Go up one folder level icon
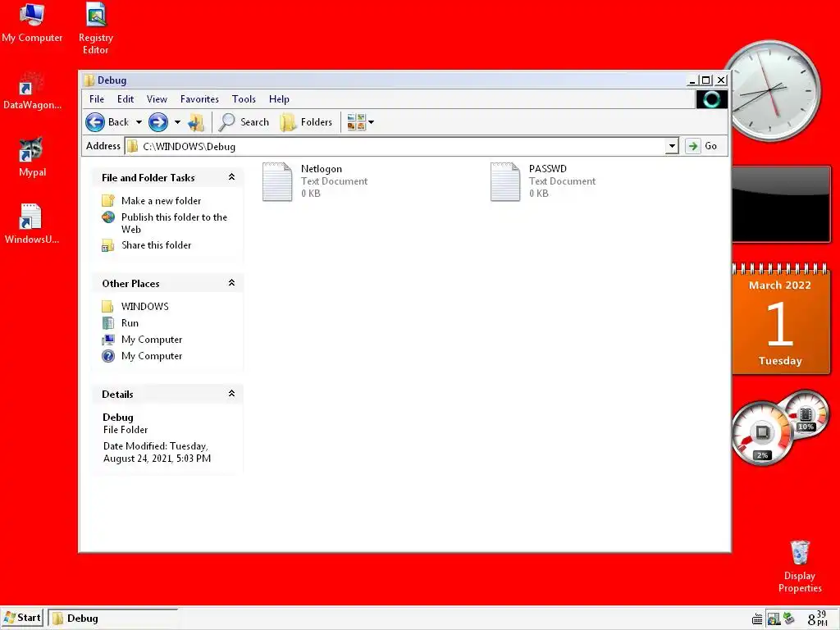 click(196, 123)
